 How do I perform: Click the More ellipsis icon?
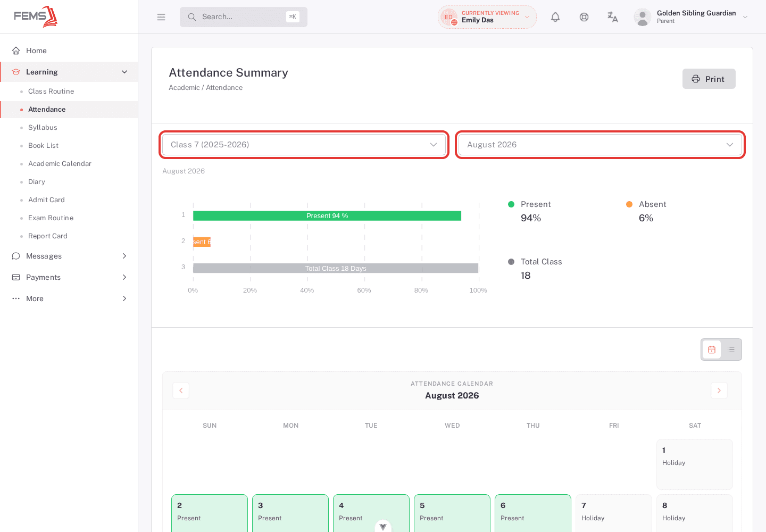click(16, 298)
